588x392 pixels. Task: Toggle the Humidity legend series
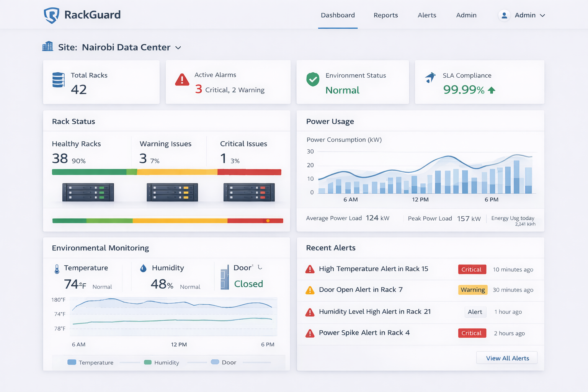[x=161, y=363]
